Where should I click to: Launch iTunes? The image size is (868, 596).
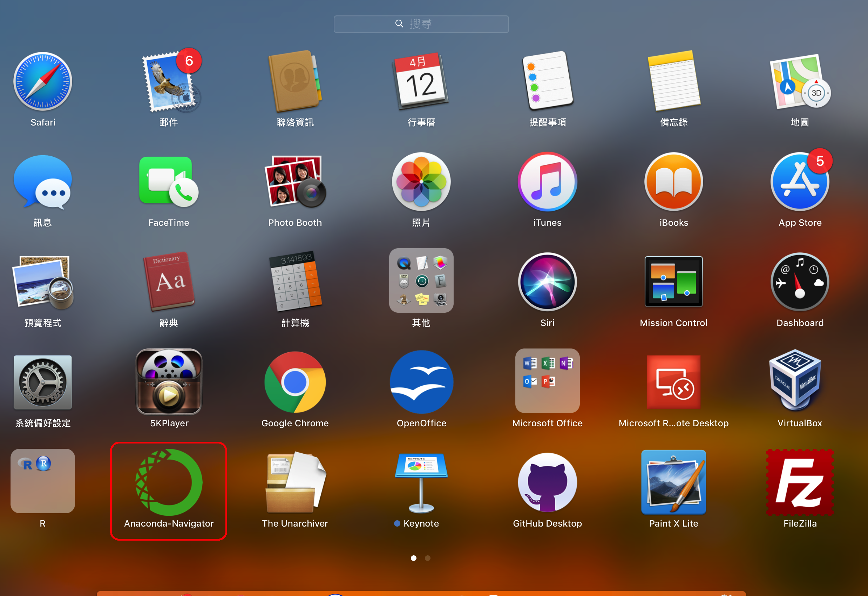click(x=548, y=182)
